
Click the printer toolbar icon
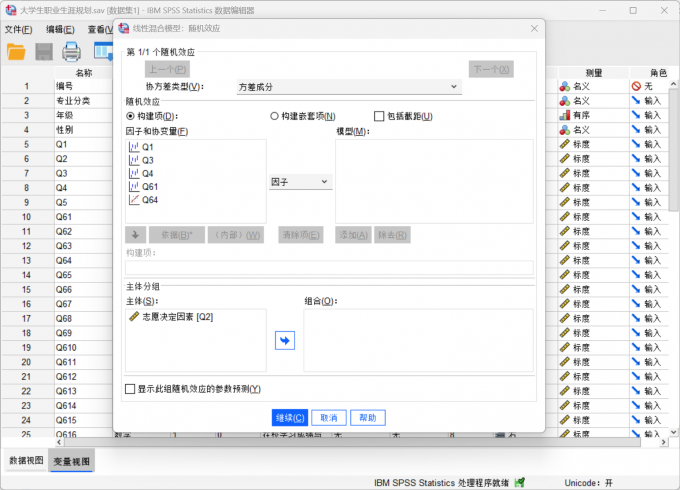coord(71,52)
